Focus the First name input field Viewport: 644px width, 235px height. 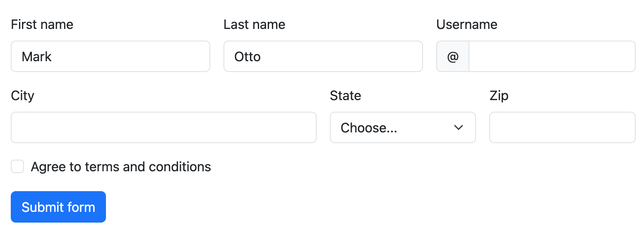[124, 57]
